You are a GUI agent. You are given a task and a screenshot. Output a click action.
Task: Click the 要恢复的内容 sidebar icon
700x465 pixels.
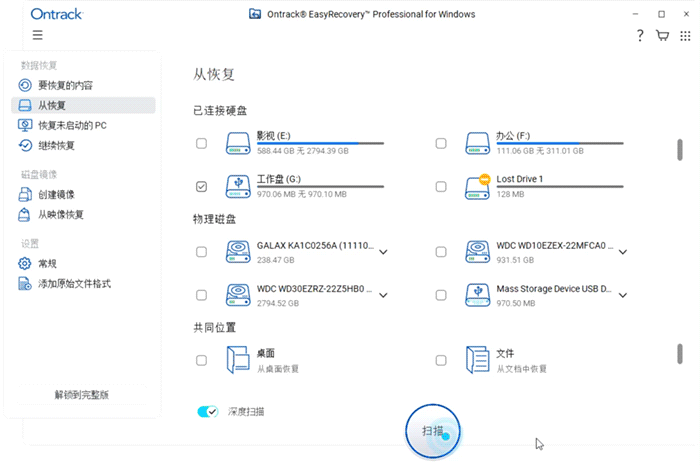click(x=25, y=85)
